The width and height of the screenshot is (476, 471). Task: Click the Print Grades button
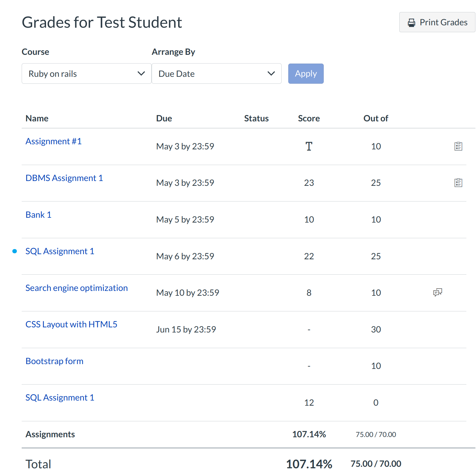437,22
